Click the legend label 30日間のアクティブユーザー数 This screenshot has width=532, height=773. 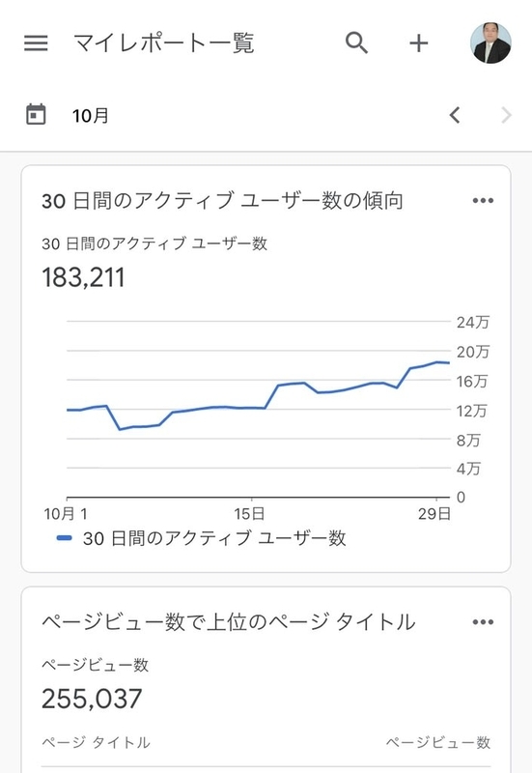point(214,538)
